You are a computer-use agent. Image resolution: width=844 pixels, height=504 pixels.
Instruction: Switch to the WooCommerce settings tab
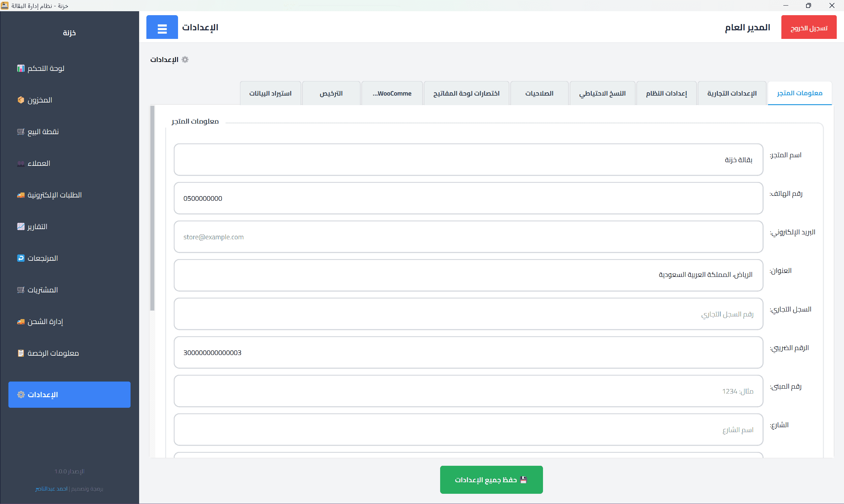[392, 93]
